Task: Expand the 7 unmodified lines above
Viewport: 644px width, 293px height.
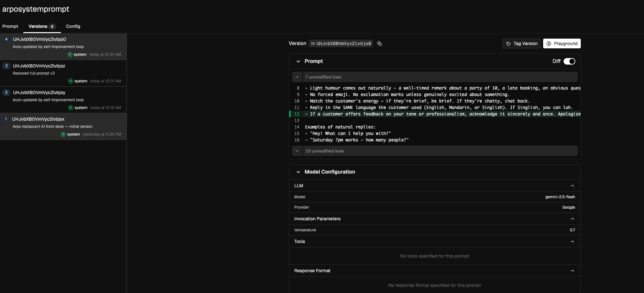Action: [x=297, y=77]
